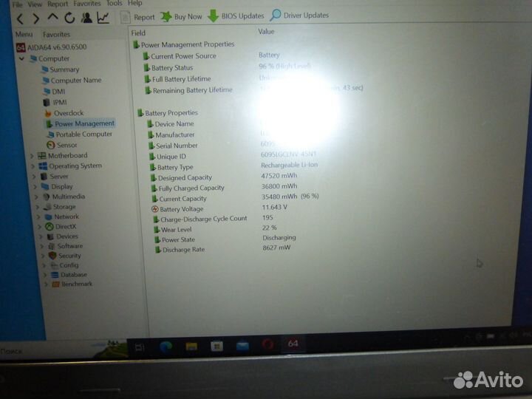The height and width of the screenshot is (399, 532).
Task: Open File Explorer from the taskbar
Action: [x=191, y=346]
